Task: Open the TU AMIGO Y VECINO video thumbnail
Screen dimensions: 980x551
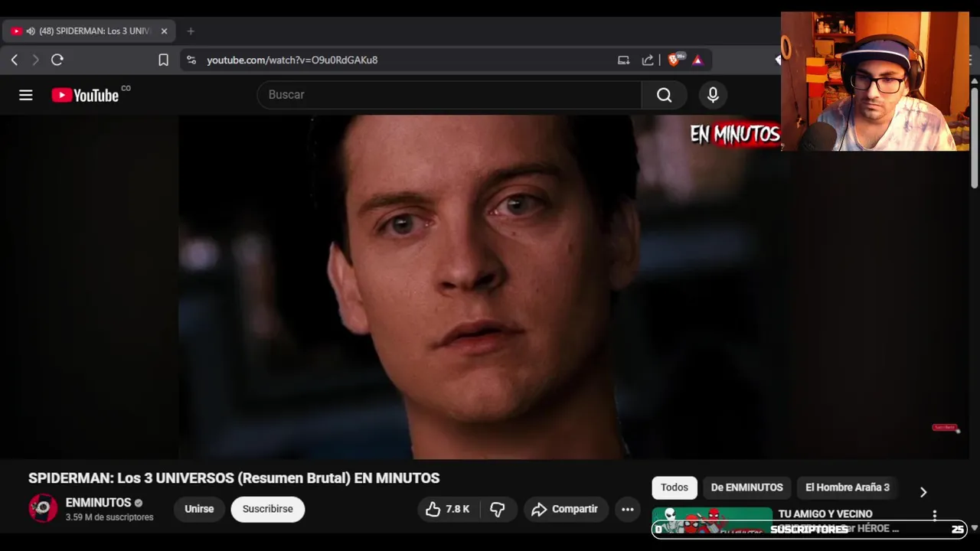Action: point(712,520)
